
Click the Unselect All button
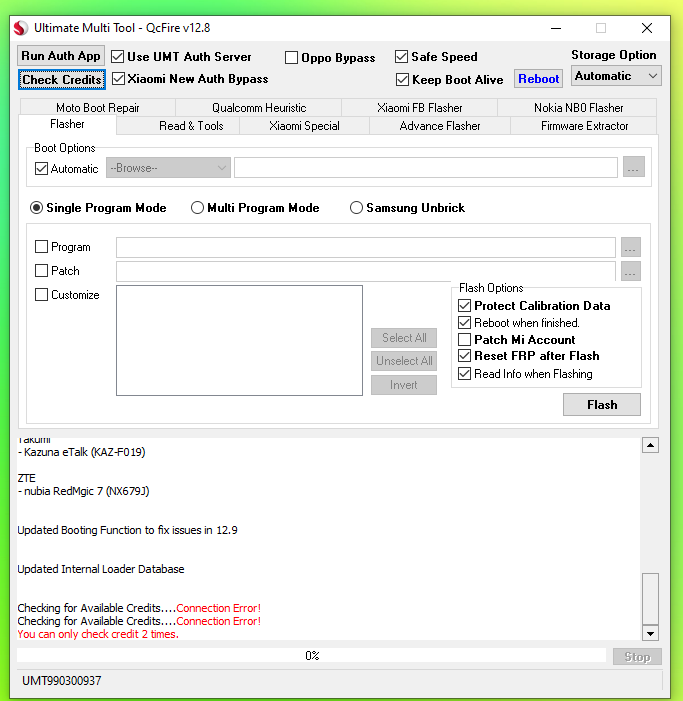coord(404,361)
